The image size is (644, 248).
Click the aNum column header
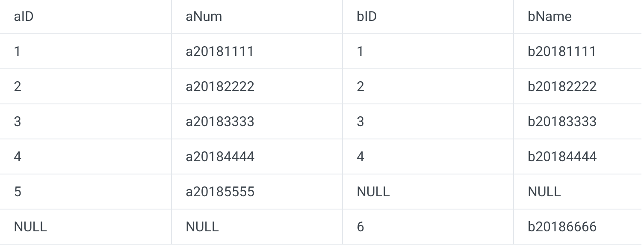pos(204,17)
